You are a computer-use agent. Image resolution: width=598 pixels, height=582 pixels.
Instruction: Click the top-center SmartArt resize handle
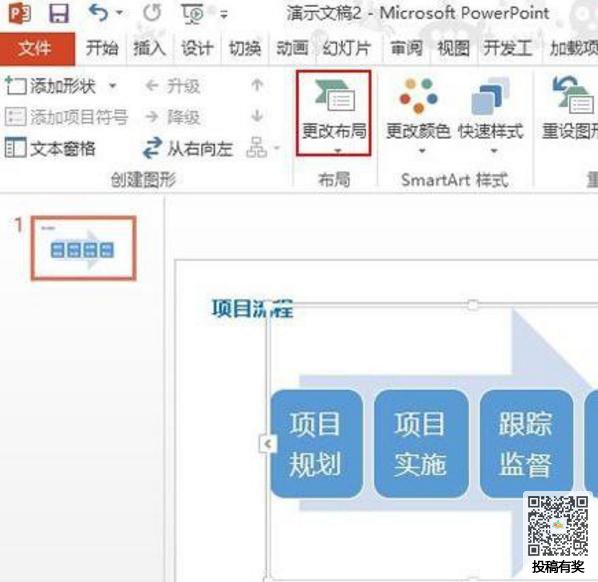pos(472,305)
